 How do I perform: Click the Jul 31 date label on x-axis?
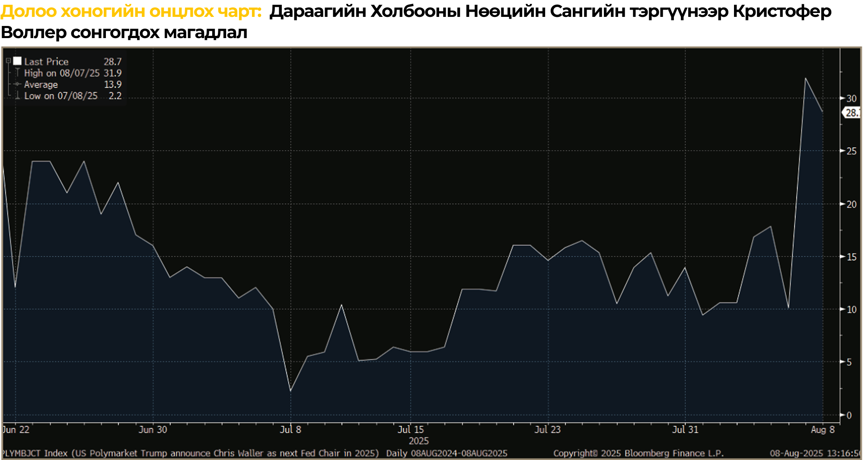(685, 430)
